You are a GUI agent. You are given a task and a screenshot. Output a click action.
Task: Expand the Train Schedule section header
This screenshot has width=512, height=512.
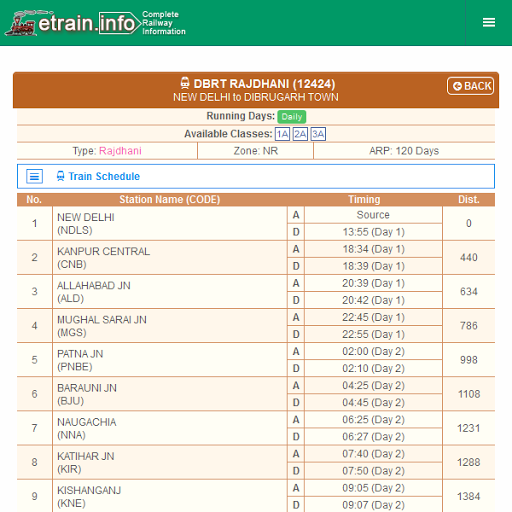point(256,176)
